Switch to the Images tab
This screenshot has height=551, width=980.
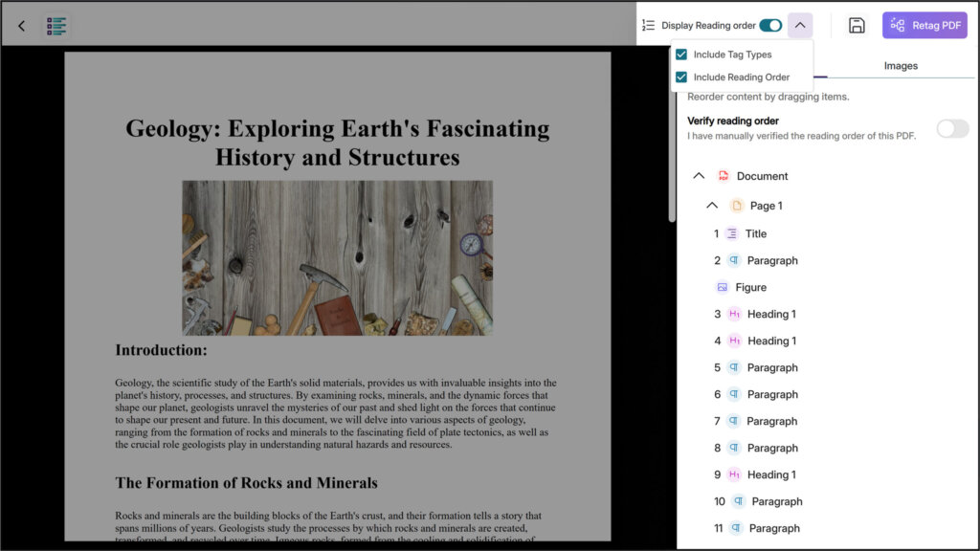(901, 66)
